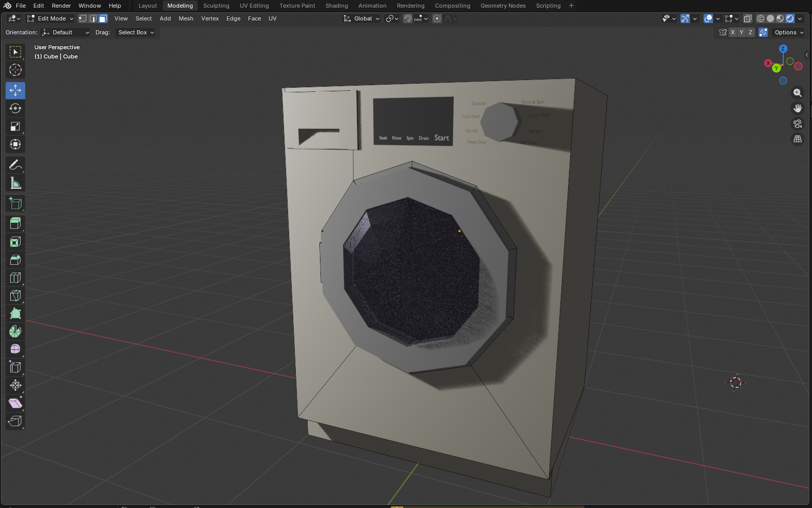Enable edge select mode

[x=93, y=18]
